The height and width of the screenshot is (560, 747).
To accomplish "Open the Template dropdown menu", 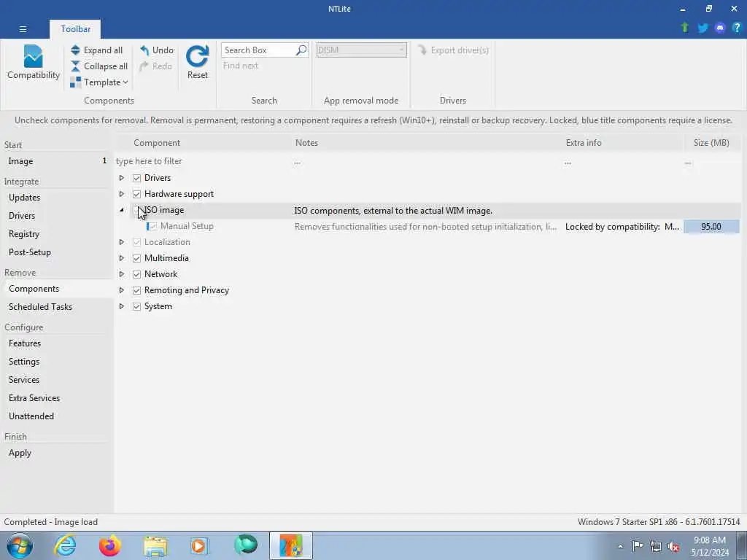I will coord(98,82).
